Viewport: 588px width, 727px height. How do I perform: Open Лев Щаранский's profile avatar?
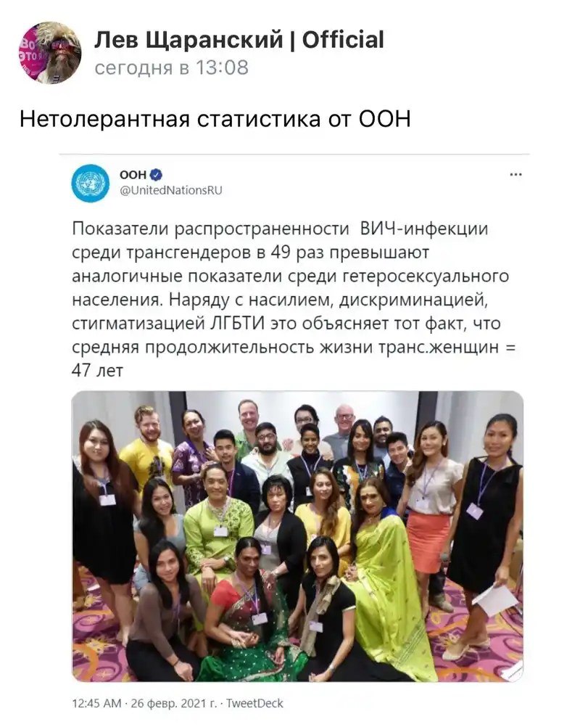pyautogui.click(x=50, y=52)
